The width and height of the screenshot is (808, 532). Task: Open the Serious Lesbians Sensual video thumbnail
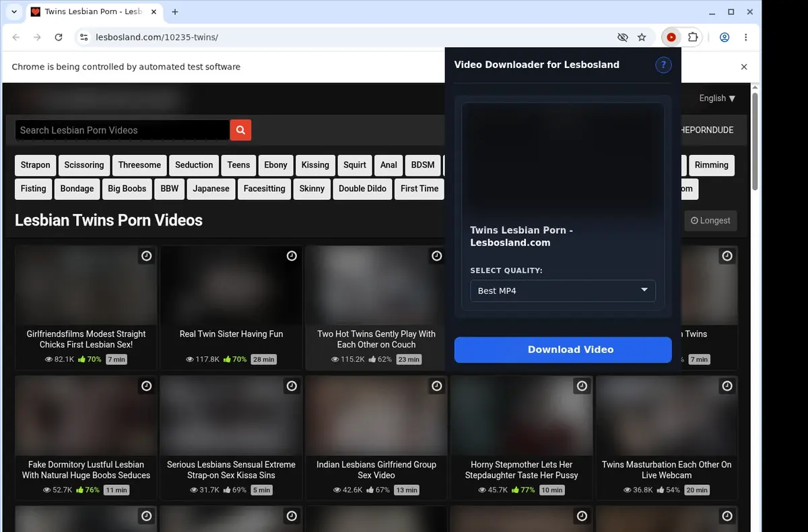[231, 415]
